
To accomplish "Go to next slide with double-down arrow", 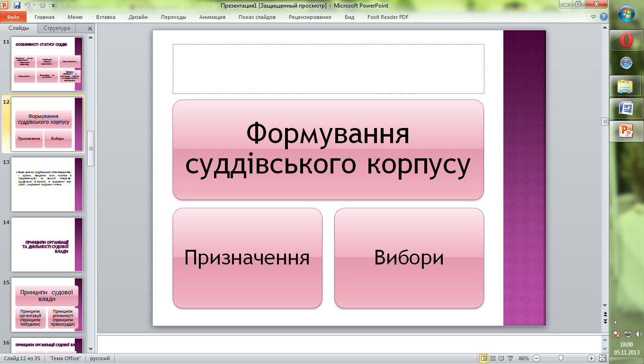I will [605, 321].
